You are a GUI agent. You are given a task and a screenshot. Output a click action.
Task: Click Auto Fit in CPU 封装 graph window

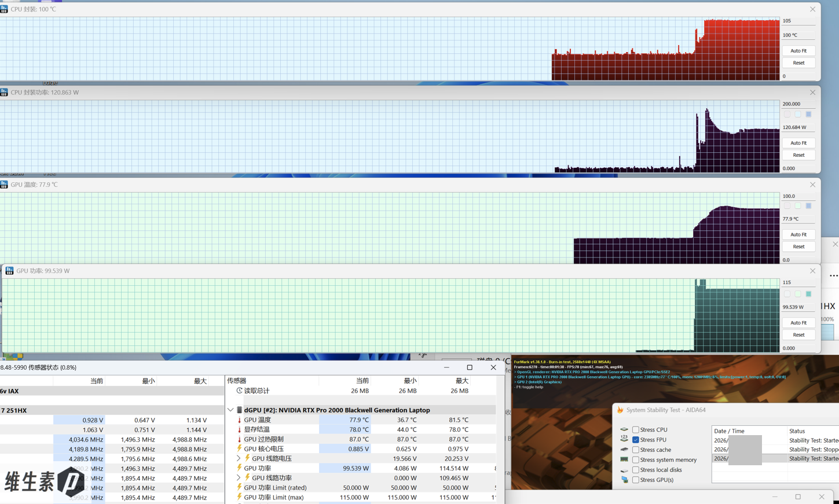pyautogui.click(x=798, y=51)
